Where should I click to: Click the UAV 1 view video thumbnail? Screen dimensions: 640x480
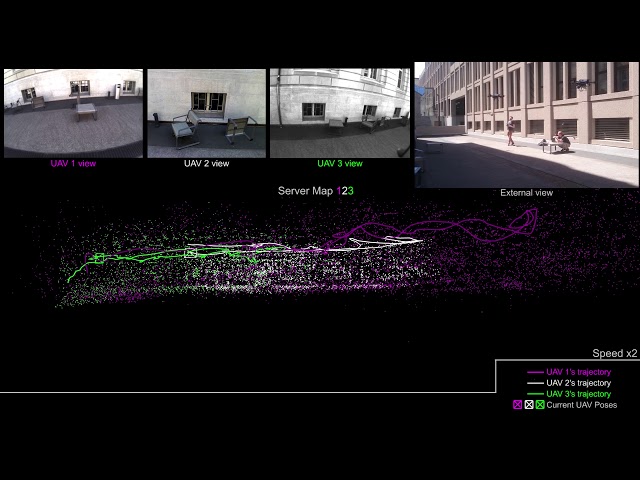coord(73,113)
